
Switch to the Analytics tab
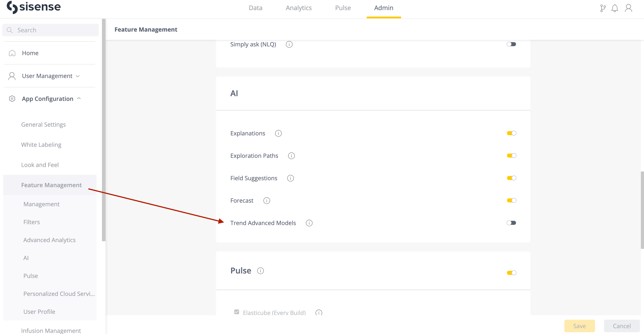(x=299, y=8)
